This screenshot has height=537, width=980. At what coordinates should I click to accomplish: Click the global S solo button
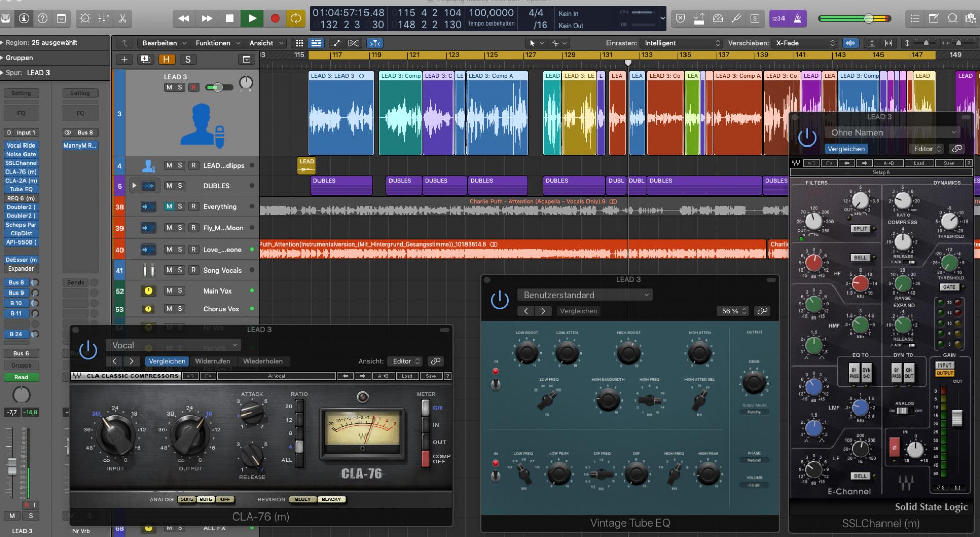[x=188, y=59]
